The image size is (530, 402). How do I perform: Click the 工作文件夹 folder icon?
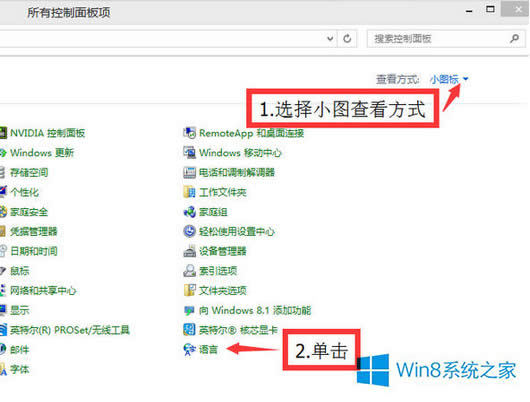click(189, 192)
